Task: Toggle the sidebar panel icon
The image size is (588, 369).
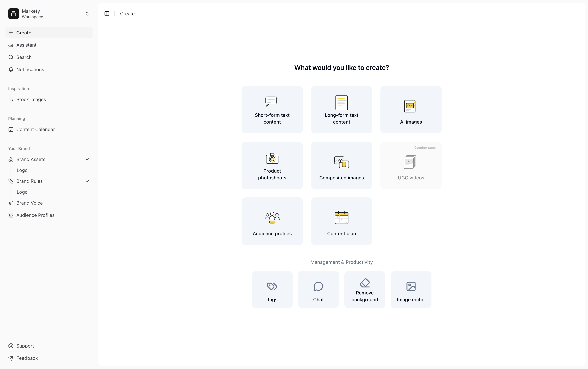Action: (x=107, y=14)
